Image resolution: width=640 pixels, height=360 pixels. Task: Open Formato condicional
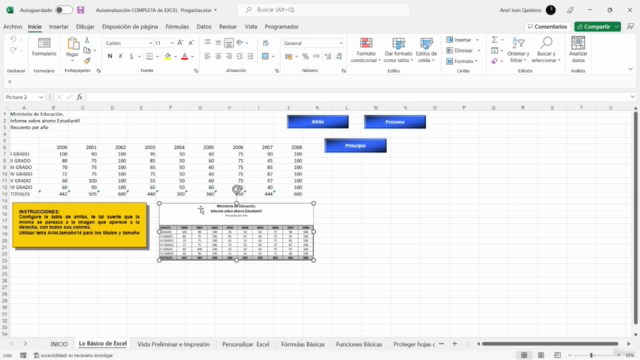click(366, 50)
